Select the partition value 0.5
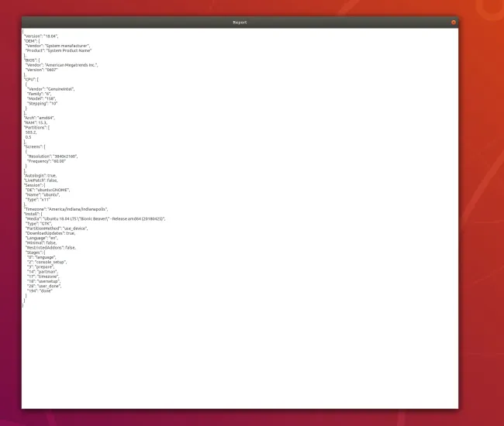 (x=28, y=137)
